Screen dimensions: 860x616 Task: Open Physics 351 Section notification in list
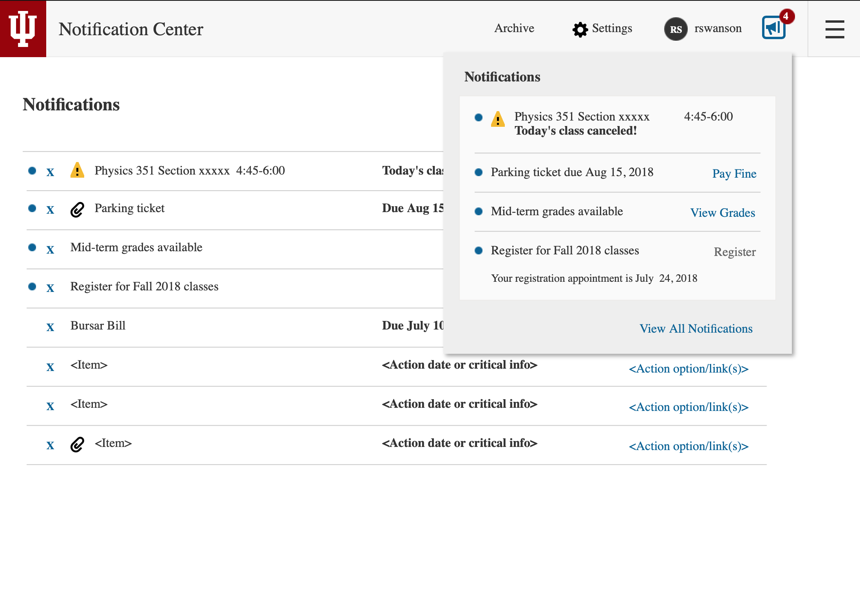[190, 171]
